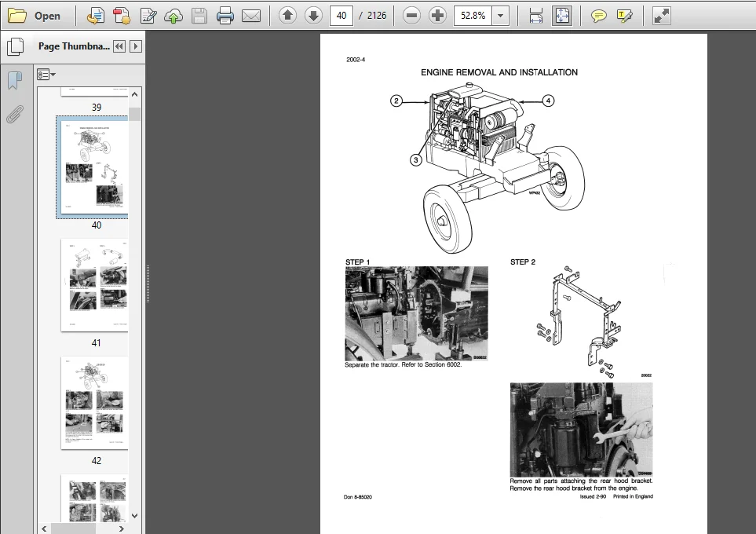Click the thumbnail vertical scrollbar thumb
The width and height of the screenshot is (756, 534).
[x=134, y=115]
